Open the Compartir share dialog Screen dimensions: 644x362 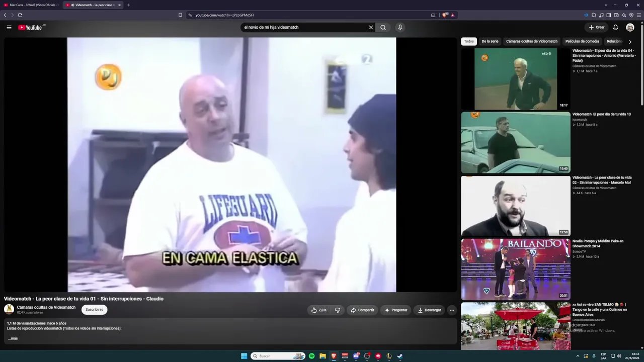coord(362,310)
